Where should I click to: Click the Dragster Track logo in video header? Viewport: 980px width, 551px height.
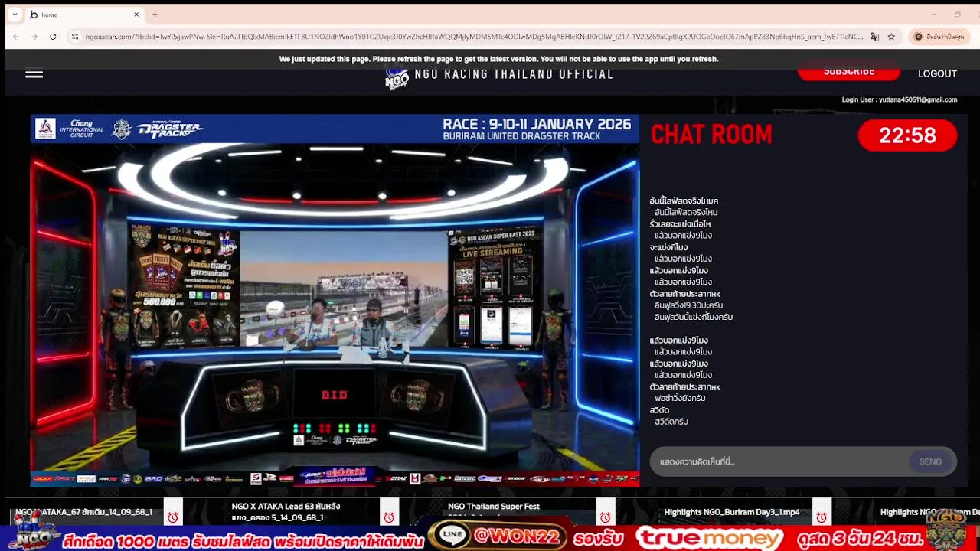[x=168, y=129]
